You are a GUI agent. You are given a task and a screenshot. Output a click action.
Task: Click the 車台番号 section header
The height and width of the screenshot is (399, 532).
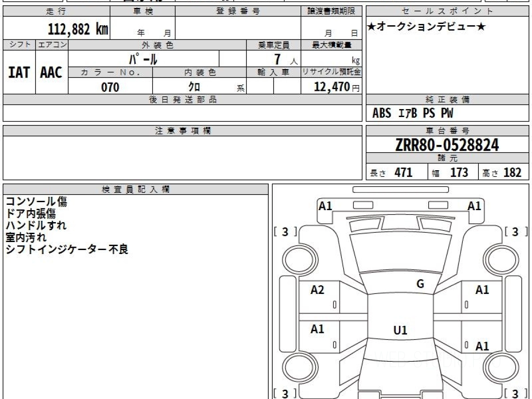coord(447,131)
